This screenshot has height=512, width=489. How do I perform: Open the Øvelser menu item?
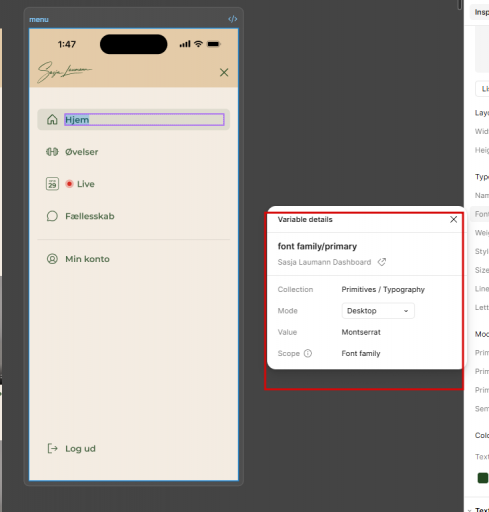(82, 152)
